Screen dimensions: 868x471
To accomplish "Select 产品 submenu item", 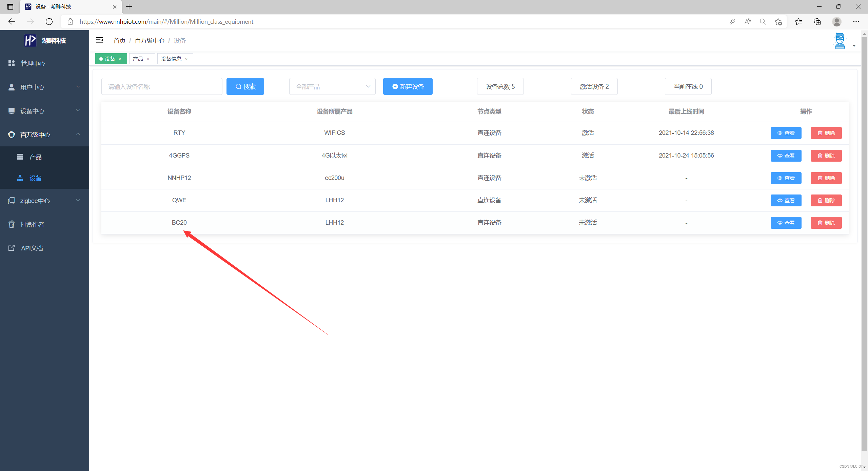I will [x=35, y=157].
